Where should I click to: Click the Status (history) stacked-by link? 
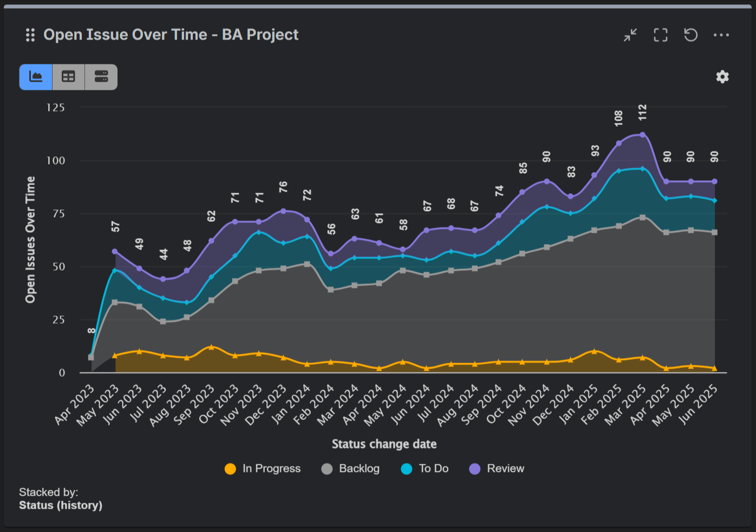click(x=61, y=505)
